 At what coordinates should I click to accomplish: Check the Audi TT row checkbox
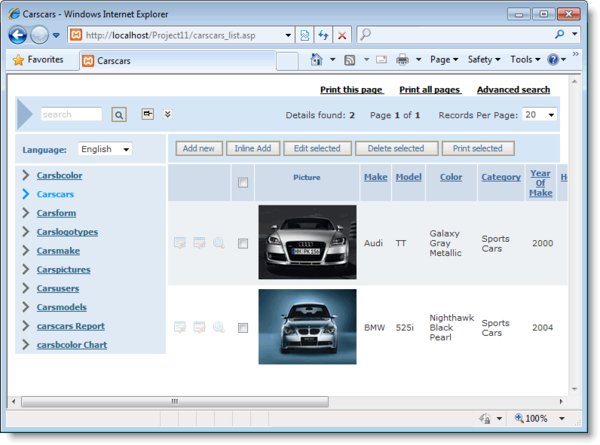coord(243,243)
